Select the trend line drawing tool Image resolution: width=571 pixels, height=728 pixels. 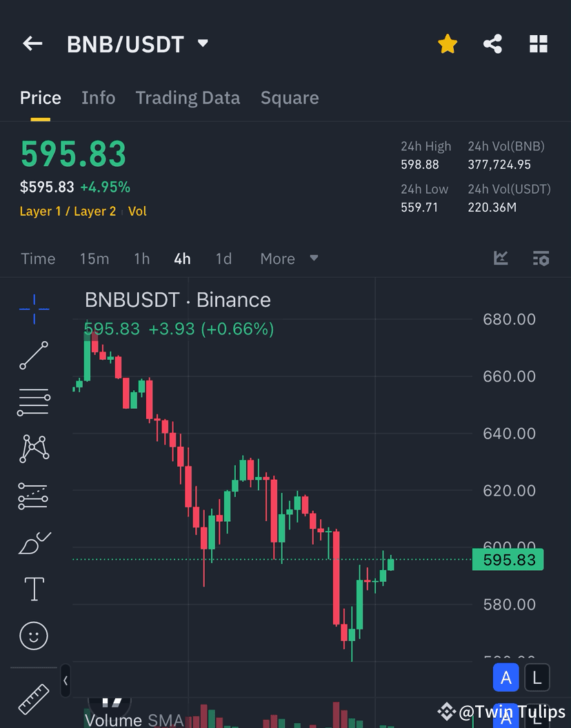pos(33,356)
